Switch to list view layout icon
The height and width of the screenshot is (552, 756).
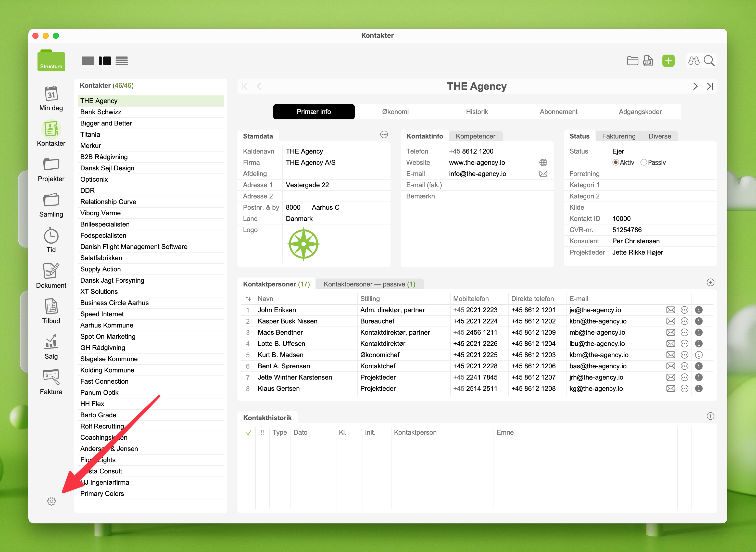[x=122, y=61]
